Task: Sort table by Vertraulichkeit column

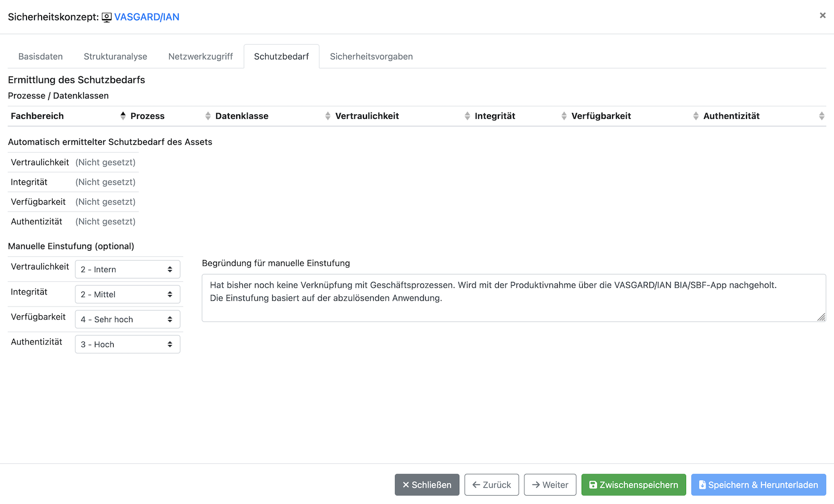Action: pos(367,116)
